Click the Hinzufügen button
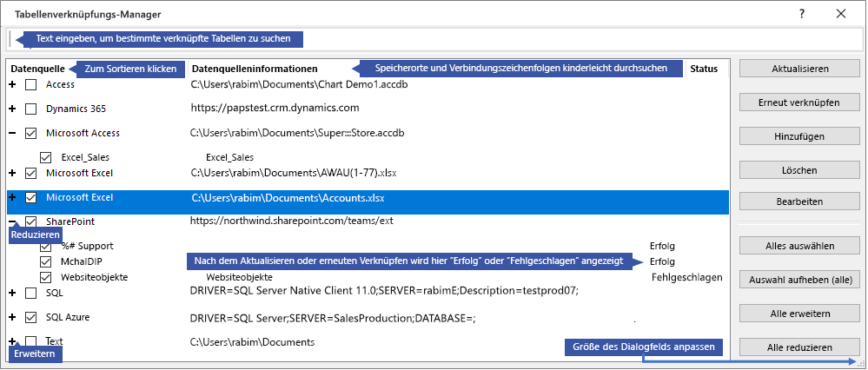The width and height of the screenshot is (868, 370). [800, 136]
